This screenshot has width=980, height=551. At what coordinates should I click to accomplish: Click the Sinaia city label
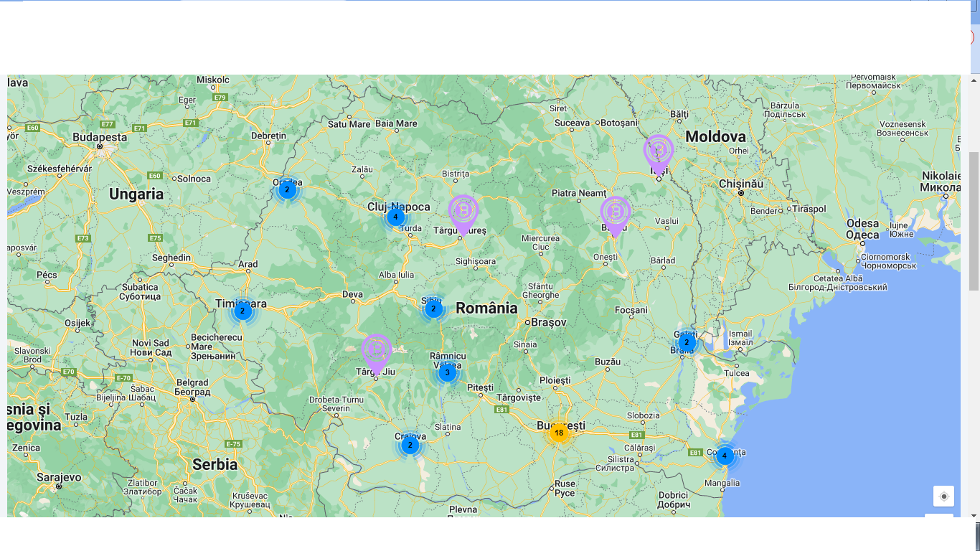pos(524,344)
